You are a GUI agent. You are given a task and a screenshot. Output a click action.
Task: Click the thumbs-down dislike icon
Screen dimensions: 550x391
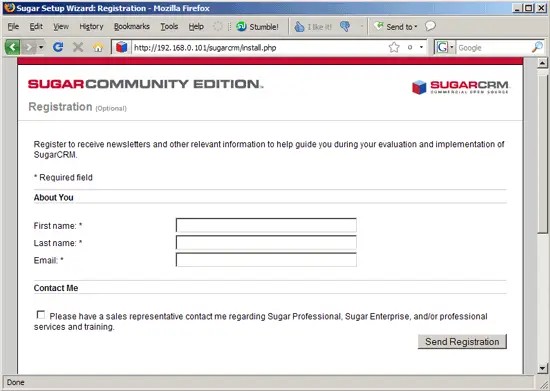pos(345,26)
